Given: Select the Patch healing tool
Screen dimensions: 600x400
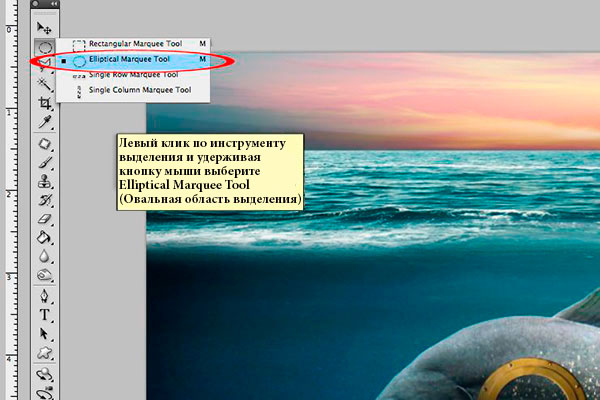Looking at the screenshot, I should coord(44,144).
